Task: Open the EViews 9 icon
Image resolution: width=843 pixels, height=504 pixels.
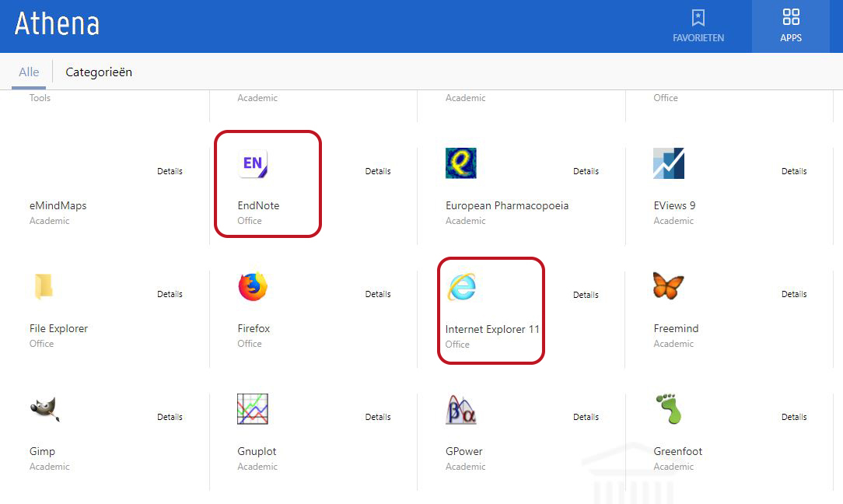Action: click(669, 163)
